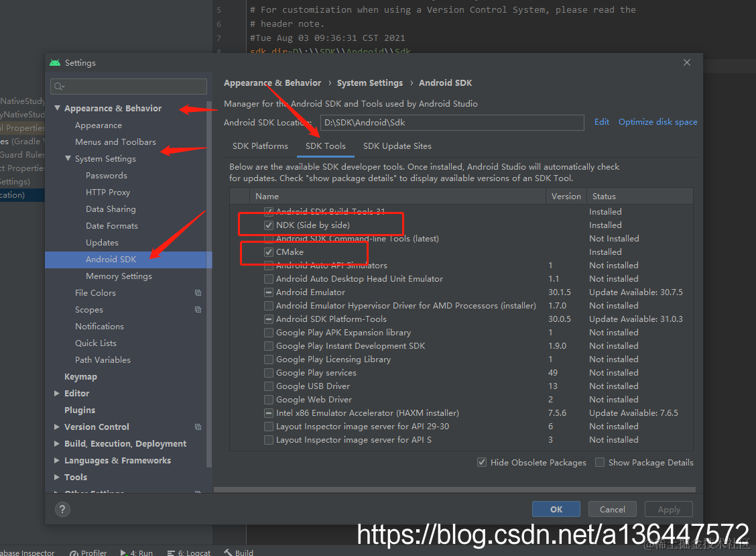Open Memory Settings page
The height and width of the screenshot is (556, 756).
119,276
